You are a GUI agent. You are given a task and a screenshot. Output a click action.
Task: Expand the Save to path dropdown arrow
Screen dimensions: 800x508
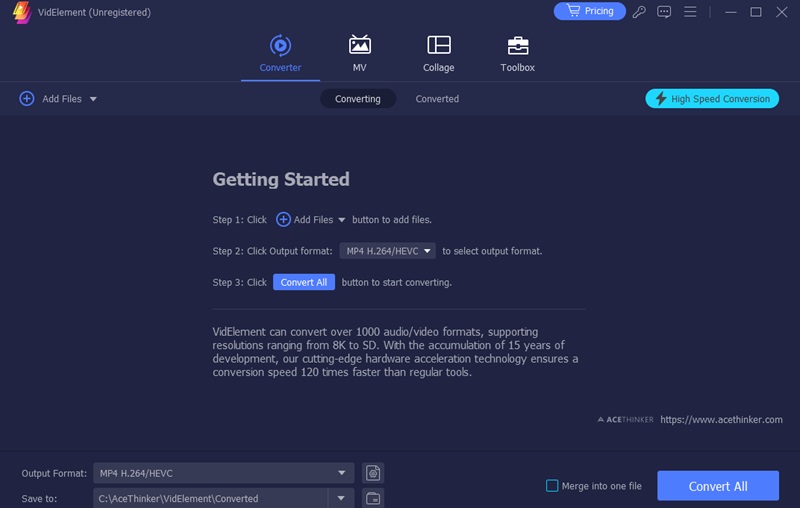341,498
